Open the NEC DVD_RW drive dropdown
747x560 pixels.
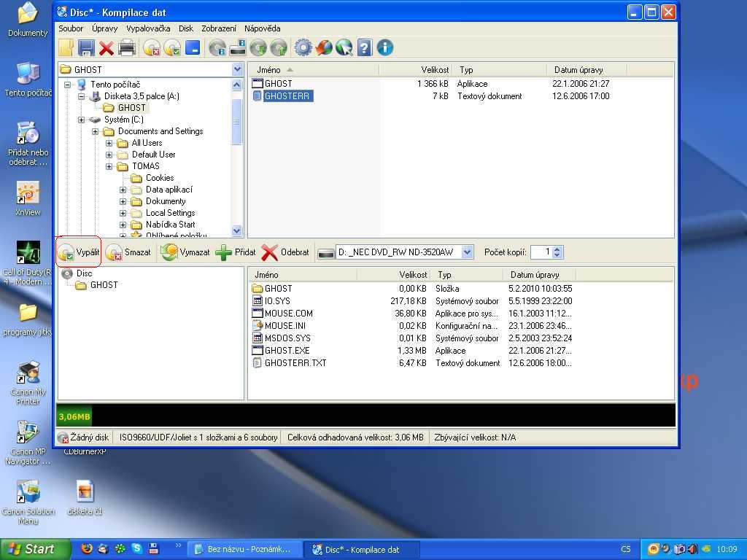click(x=468, y=252)
